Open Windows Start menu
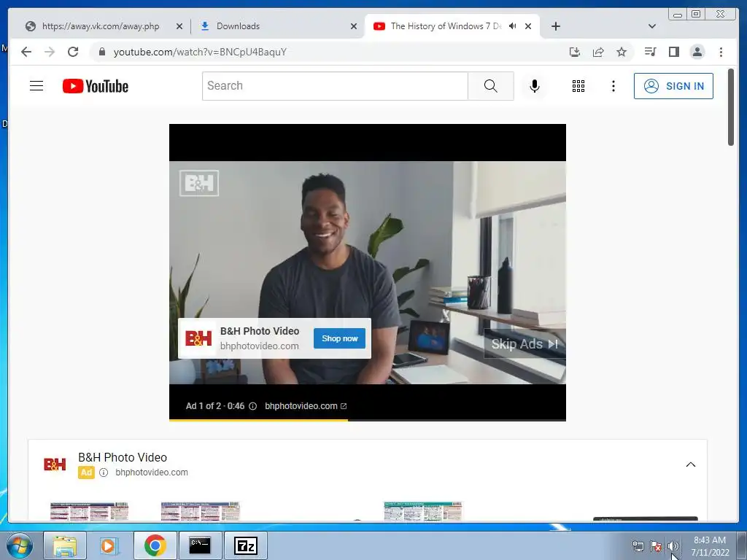 tap(19, 545)
